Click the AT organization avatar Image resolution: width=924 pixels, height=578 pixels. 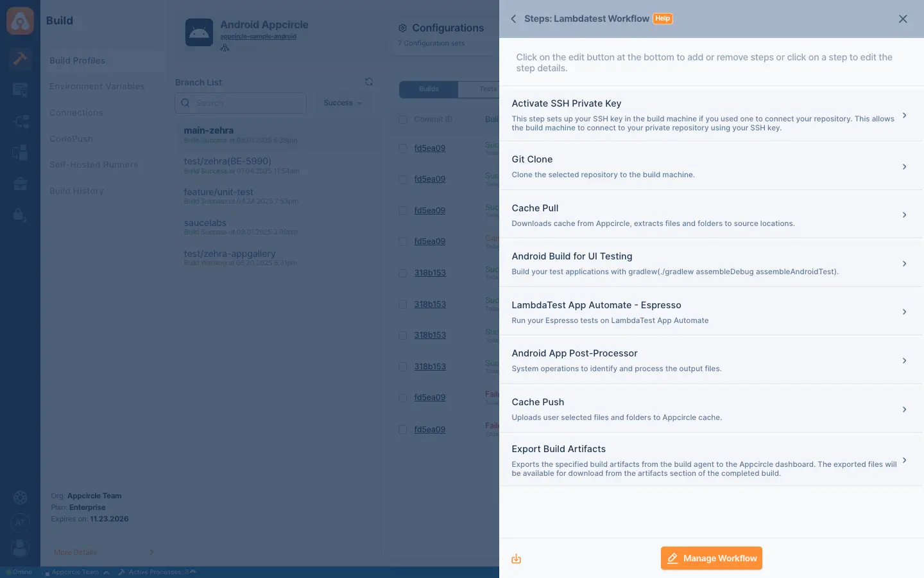point(20,523)
